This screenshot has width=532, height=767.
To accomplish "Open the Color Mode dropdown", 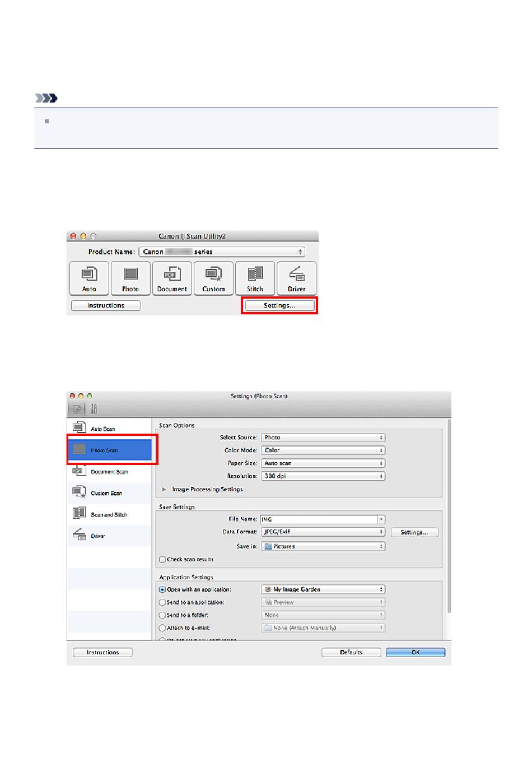I will pos(323,450).
